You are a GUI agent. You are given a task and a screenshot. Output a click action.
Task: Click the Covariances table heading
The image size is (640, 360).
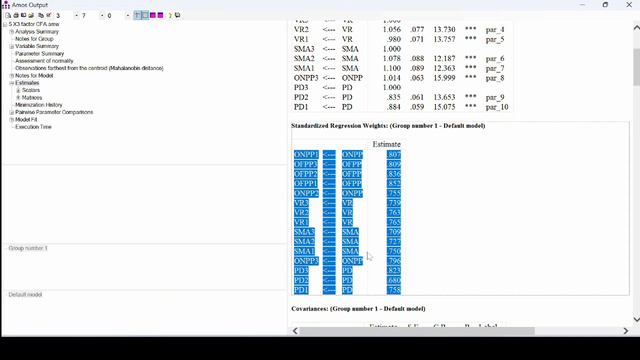[358, 309]
